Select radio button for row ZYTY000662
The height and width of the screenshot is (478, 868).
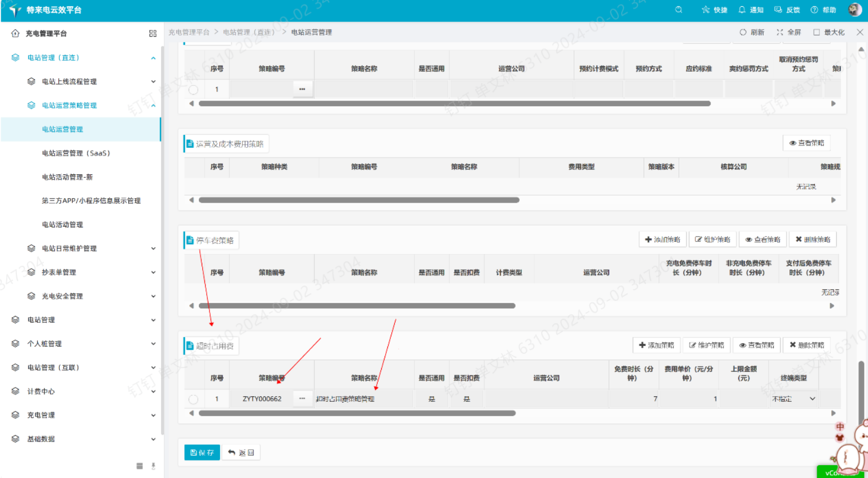coord(193,399)
